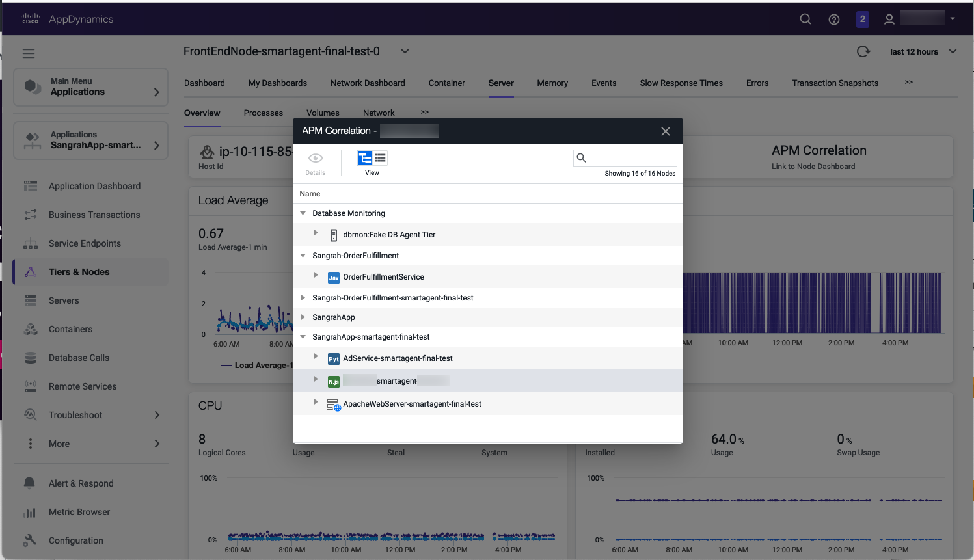Sort by the Name column header
Screen dimensions: 974x560
(310, 194)
